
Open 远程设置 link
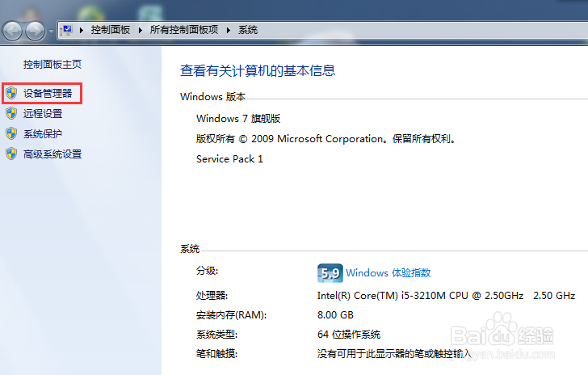click(43, 113)
